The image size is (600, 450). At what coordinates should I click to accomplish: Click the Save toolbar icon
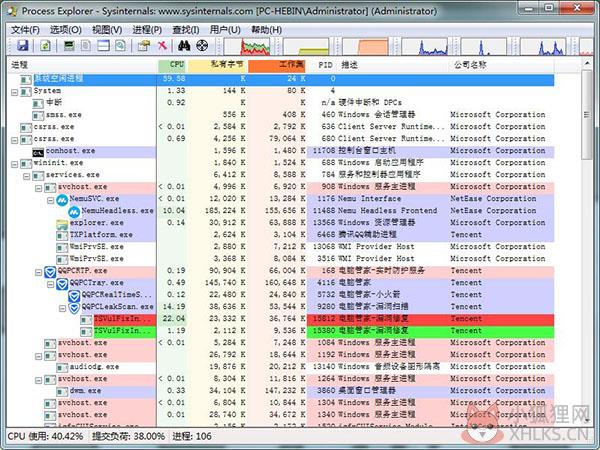(23, 46)
